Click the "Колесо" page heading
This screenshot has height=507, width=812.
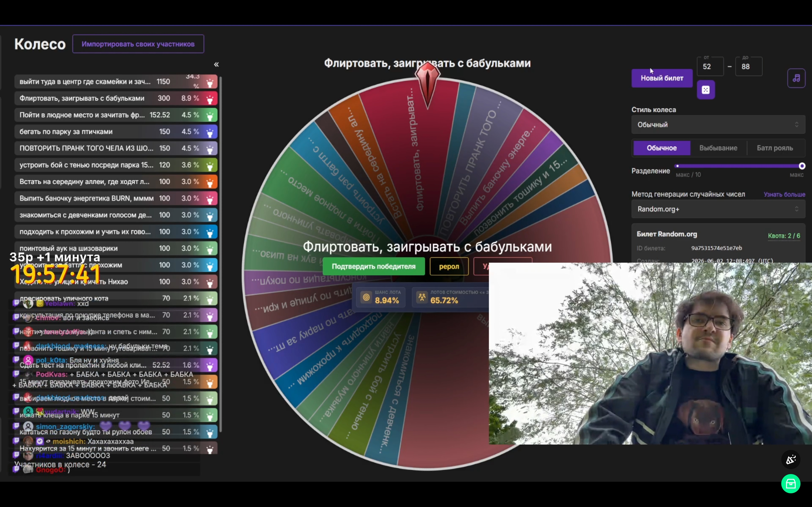[40, 44]
